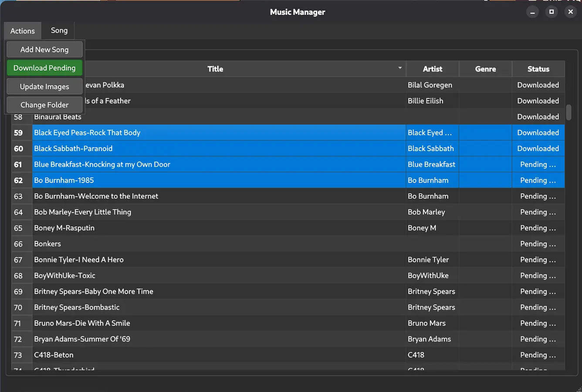
Task: Click the vertical scrollbar on the right
Action: click(x=568, y=112)
